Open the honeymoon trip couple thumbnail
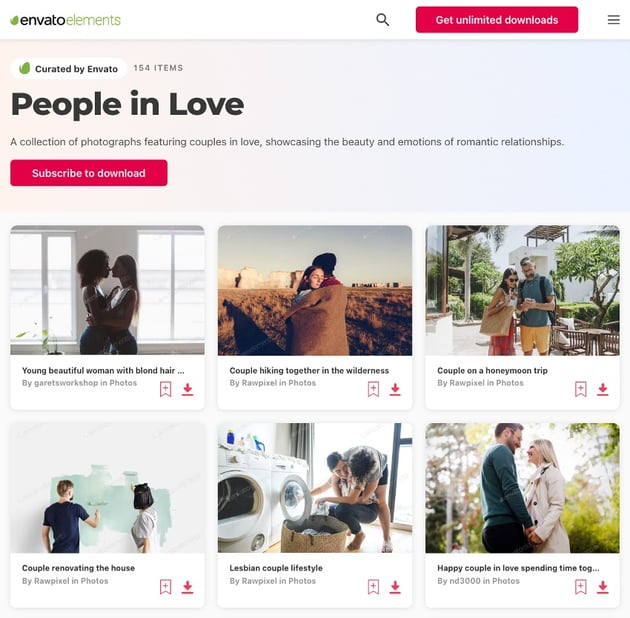 (x=522, y=291)
